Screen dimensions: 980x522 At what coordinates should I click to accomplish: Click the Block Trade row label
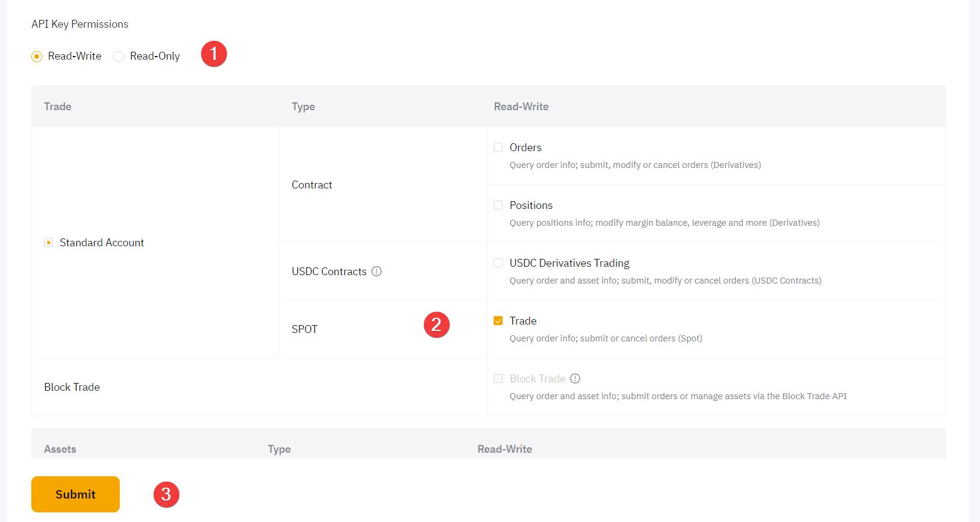point(72,387)
